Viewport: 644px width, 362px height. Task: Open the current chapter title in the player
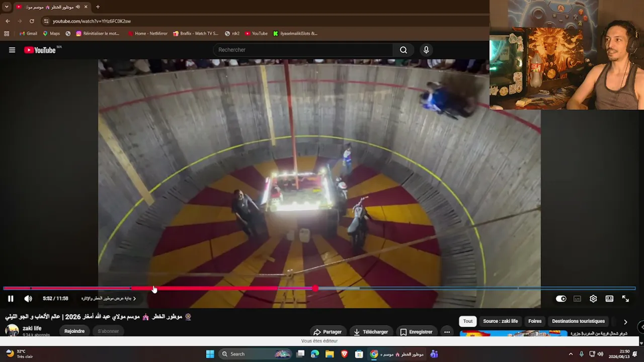[x=109, y=299]
